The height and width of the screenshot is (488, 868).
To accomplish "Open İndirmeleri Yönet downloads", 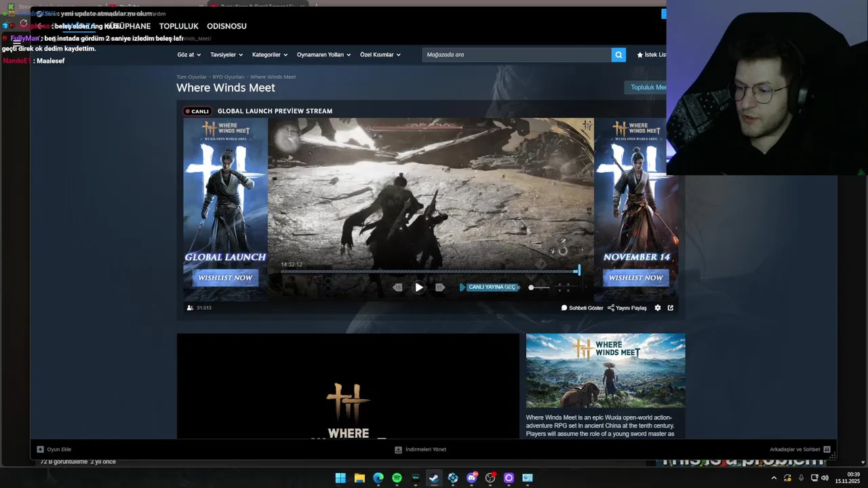I will (x=420, y=449).
